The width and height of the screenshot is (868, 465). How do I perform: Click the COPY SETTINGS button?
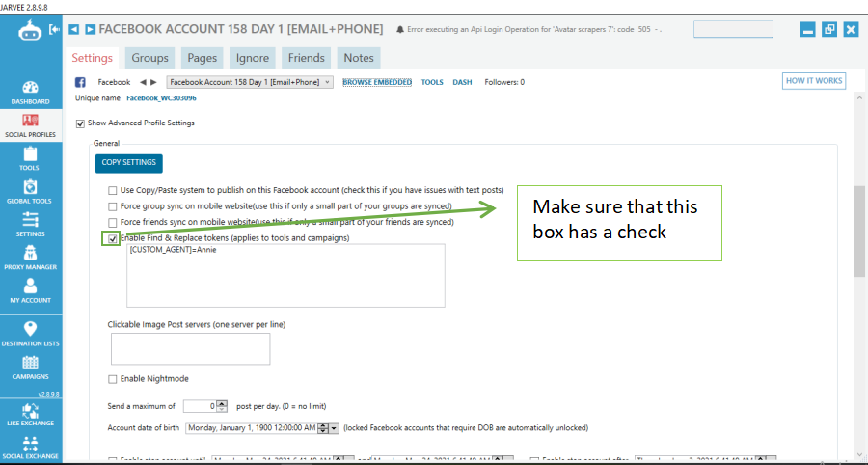click(129, 163)
